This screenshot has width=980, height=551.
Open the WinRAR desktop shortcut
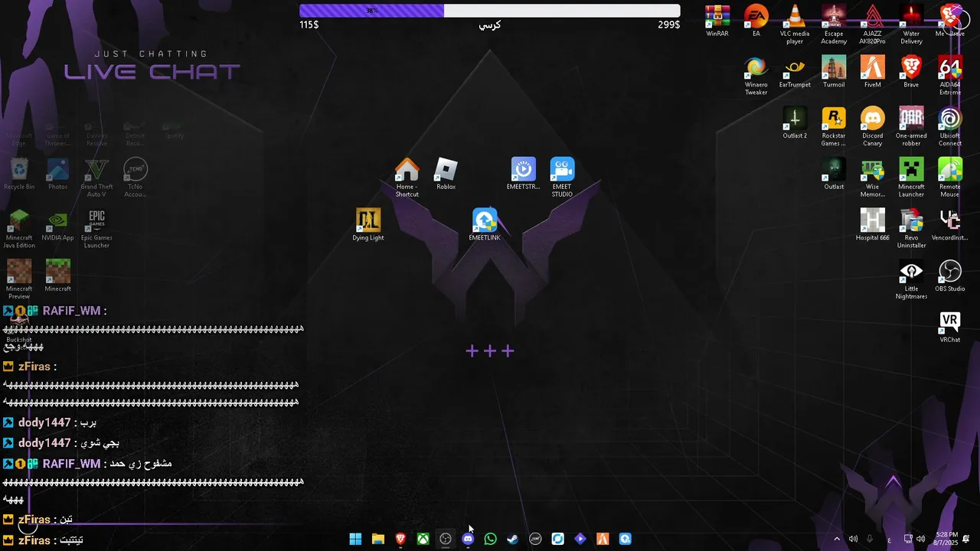pyautogui.click(x=717, y=21)
